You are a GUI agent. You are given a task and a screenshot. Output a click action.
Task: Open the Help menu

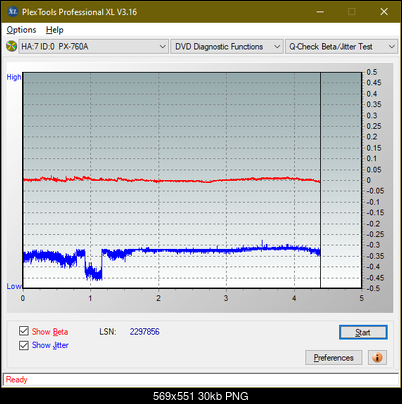click(55, 30)
